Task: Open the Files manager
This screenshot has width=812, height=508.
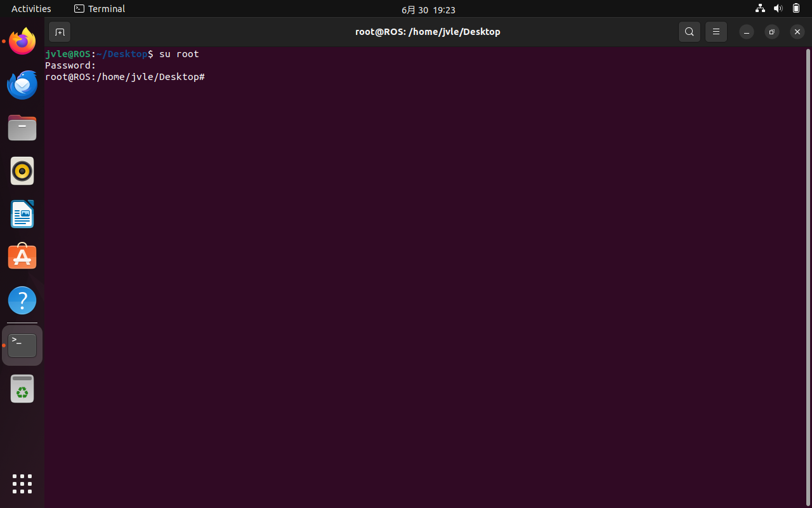Action: click(x=22, y=128)
